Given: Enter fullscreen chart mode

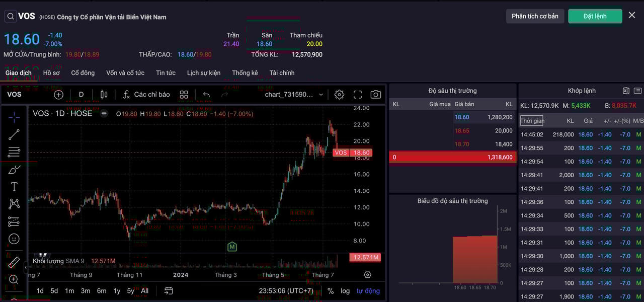Looking at the screenshot, I should click(358, 95).
